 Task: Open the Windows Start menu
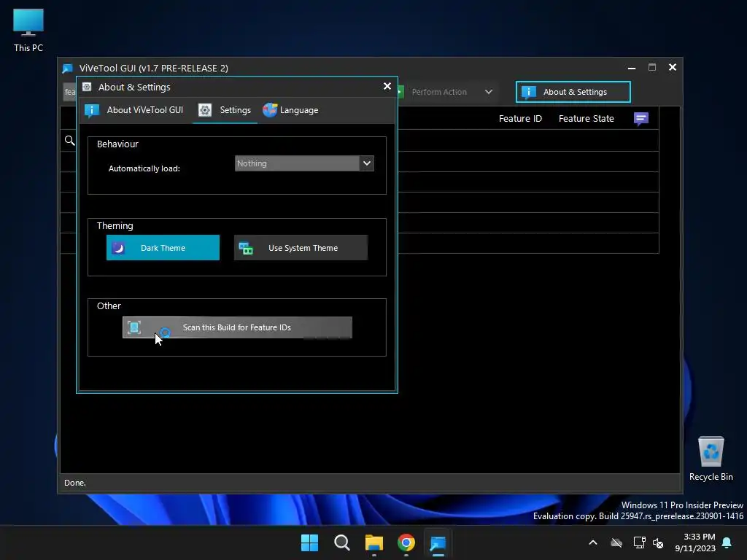(x=309, y=542)
